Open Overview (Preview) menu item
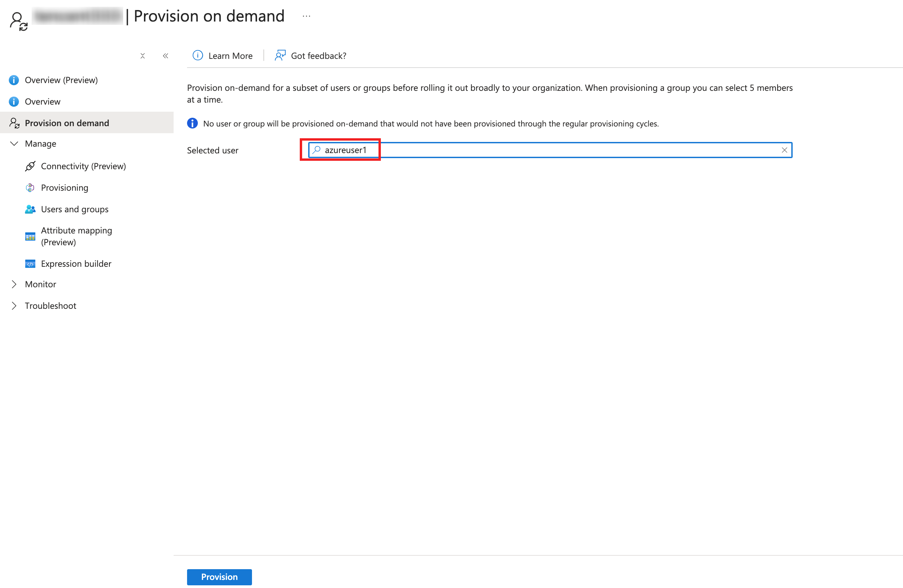Image resolution: width=903 pixels, height=588 pixels. click(61, 80)
